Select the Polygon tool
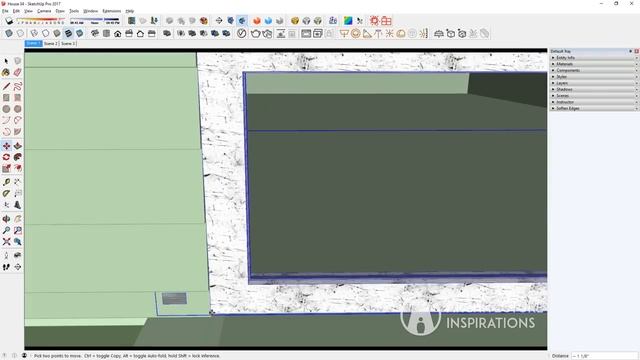Screen dimensions: 640x360 coord(18,109)
